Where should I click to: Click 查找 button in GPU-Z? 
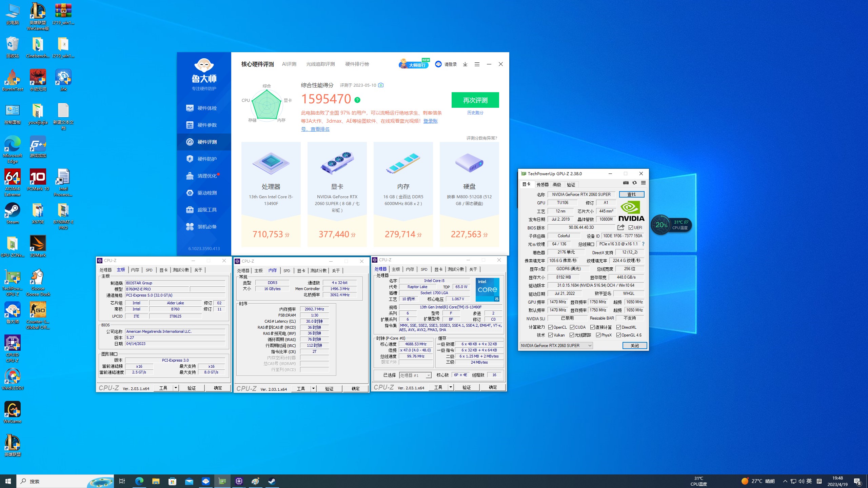[632, 195]
